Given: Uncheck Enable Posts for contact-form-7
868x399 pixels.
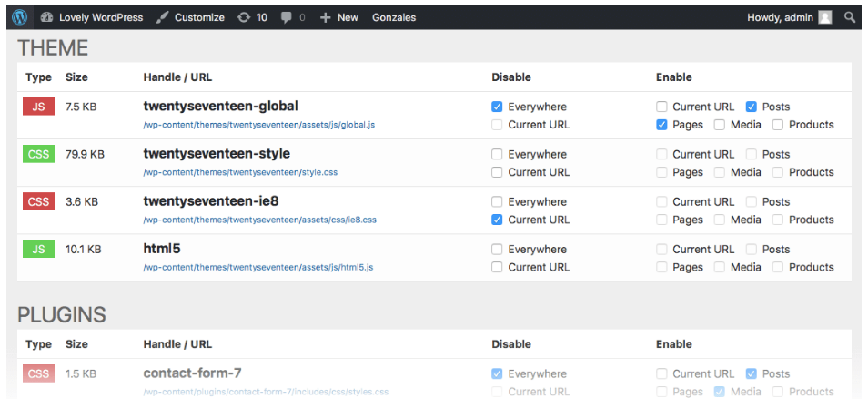Looking at the screenshot, I should coord(752,373).
